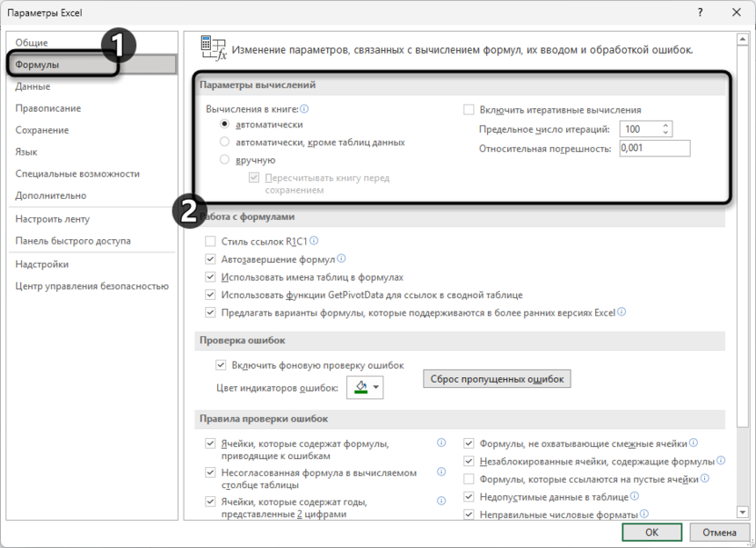Screen dimensions: 756x548
Task: Close the Параметры Excel dialog
Action: click(x=736, y=13)
